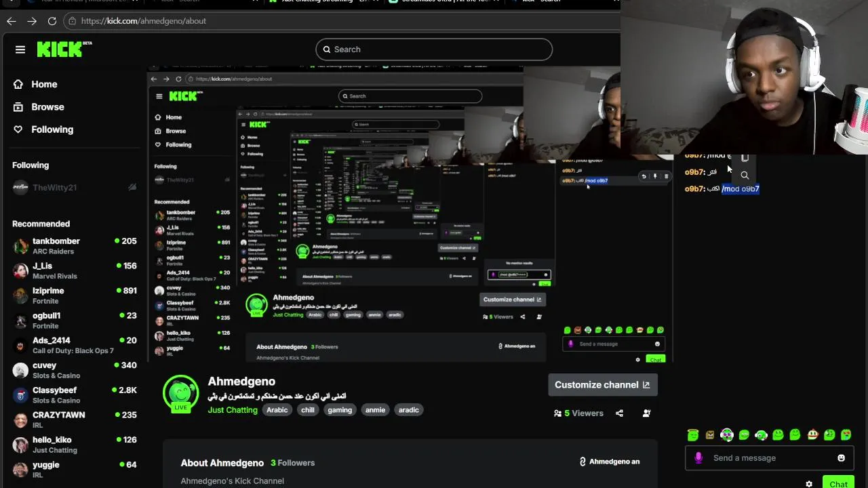Image resolution: width=868 pixels, height=488 pixels.
Task: Go back with the browser back arrow
Action: pos(12,21)
